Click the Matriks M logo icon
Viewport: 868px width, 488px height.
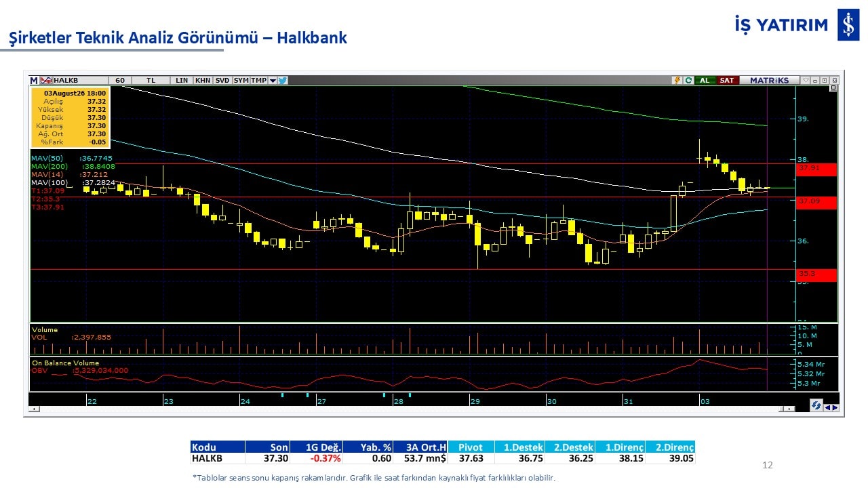[34, 80]
